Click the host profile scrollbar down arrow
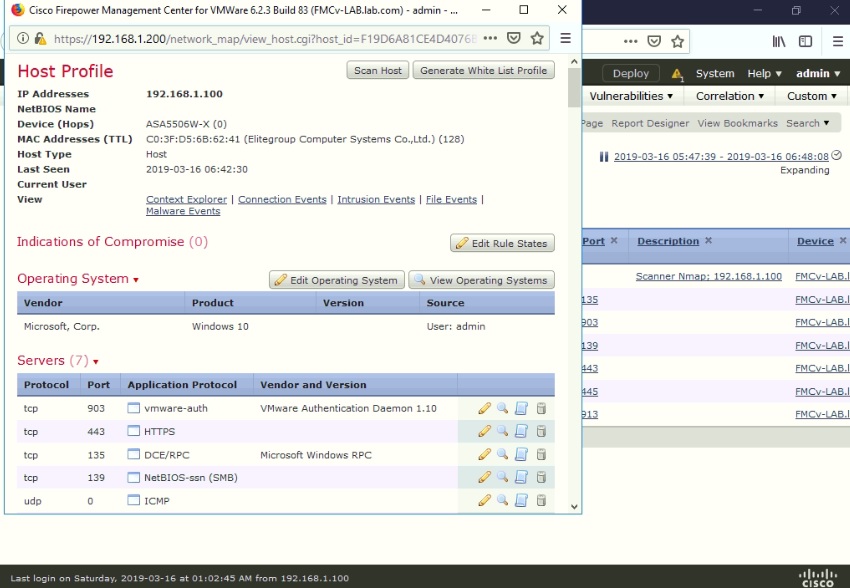This screenshot has width=850, height=588. [x=574, y=507]
